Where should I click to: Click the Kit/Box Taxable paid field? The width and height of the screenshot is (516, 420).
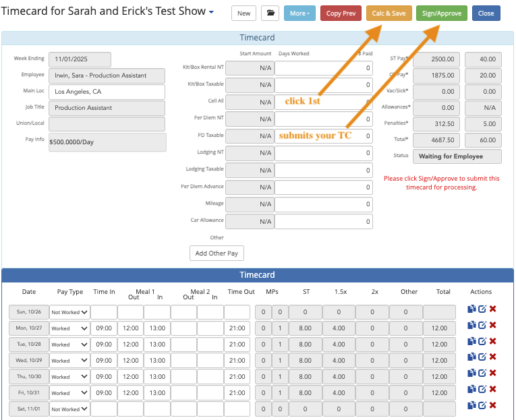click(324, 85)
